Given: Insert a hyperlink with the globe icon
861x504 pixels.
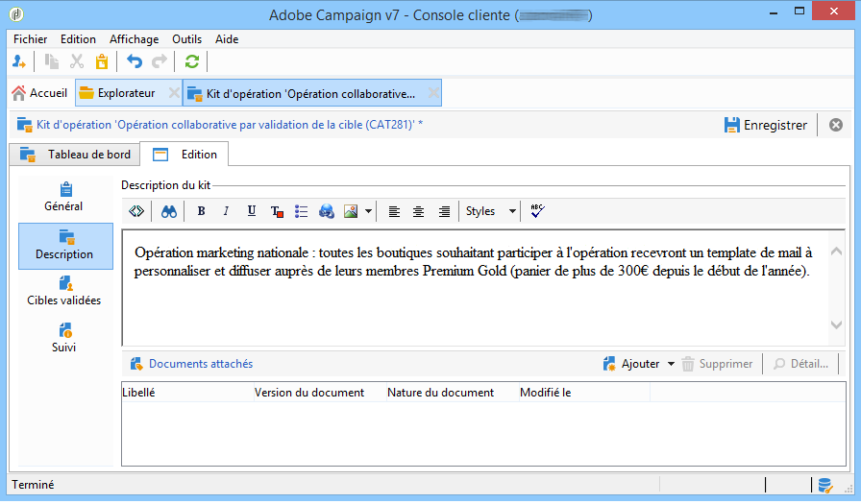Looking at the screenshot, I should (326, 211).
